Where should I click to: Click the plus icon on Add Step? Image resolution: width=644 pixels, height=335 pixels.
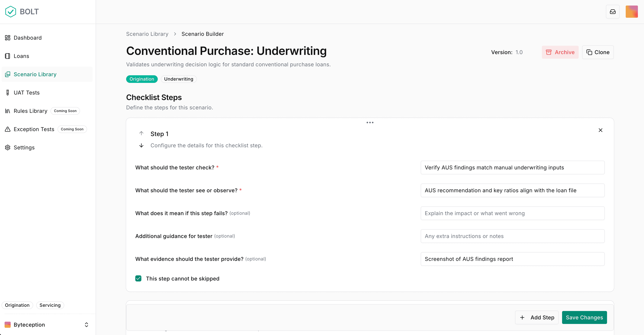pyautogui.click(x=522, y=317)
